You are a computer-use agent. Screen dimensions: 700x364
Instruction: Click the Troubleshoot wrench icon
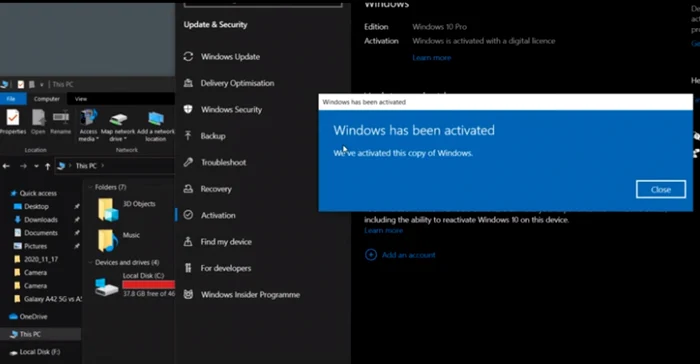188,162
